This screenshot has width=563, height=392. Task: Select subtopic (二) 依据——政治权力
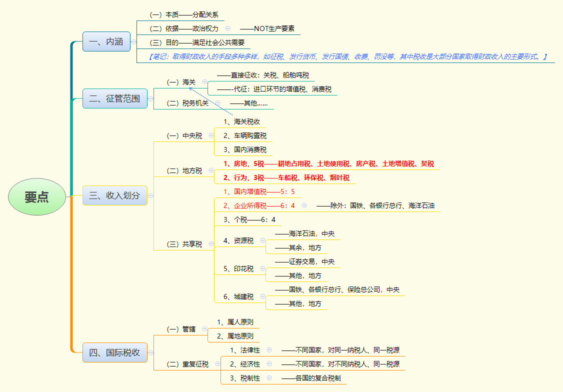tap(184, 28)
